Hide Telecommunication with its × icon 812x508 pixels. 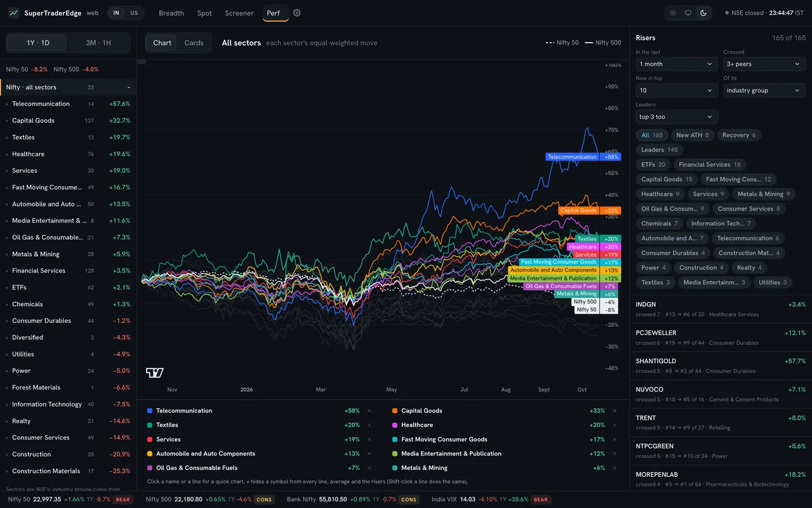pyautogui.click(x=369, y=411)
